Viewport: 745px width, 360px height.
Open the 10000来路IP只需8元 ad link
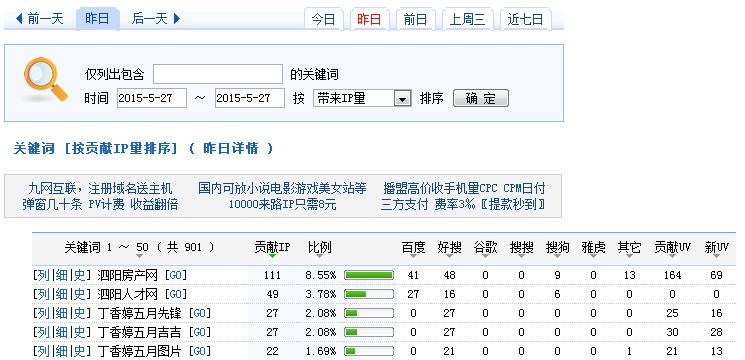(282, 205)
